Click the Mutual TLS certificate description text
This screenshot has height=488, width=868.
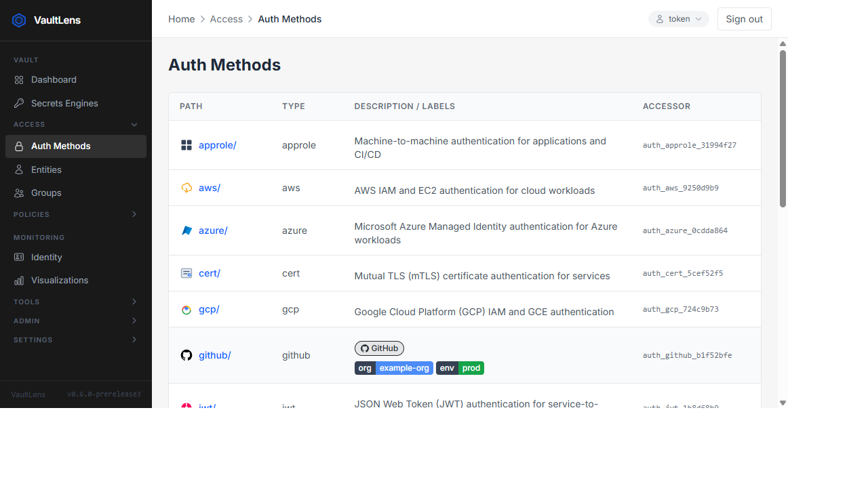(482, 276)
